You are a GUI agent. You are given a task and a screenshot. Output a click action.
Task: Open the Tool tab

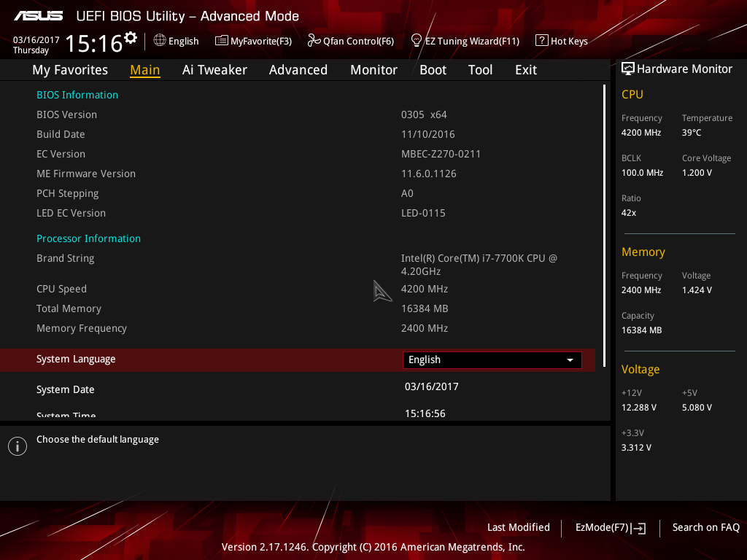coord(480,70)
